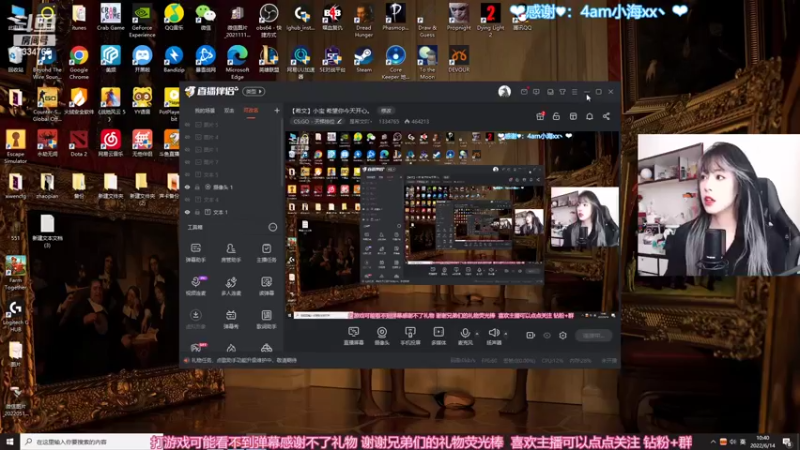800x450 pixels.
Task: Add a new scene with plus button
Action: pos(277,110)
